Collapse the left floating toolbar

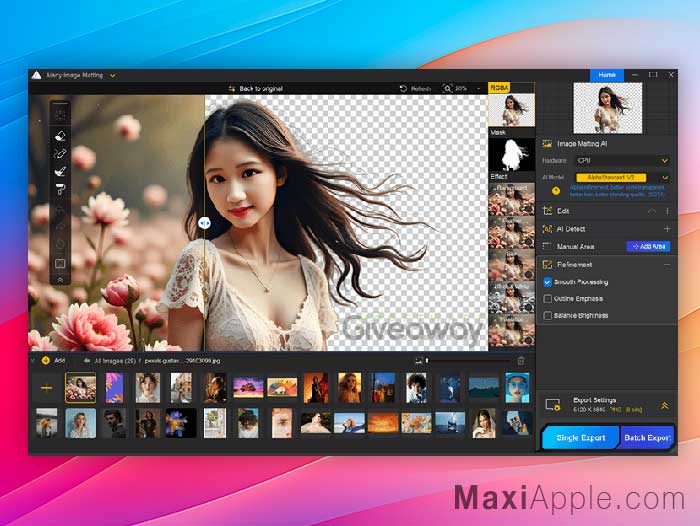click(x=60, y=280)
